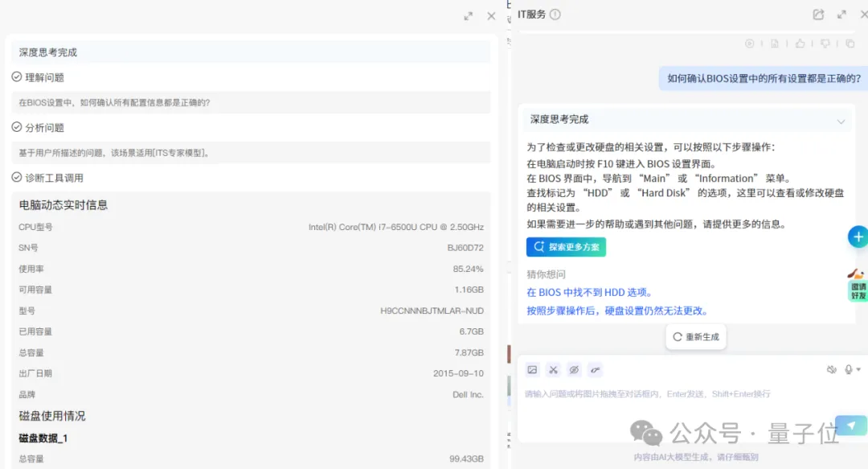
Task: Expand the left panel using its expand icon
Action: [469, 16]
